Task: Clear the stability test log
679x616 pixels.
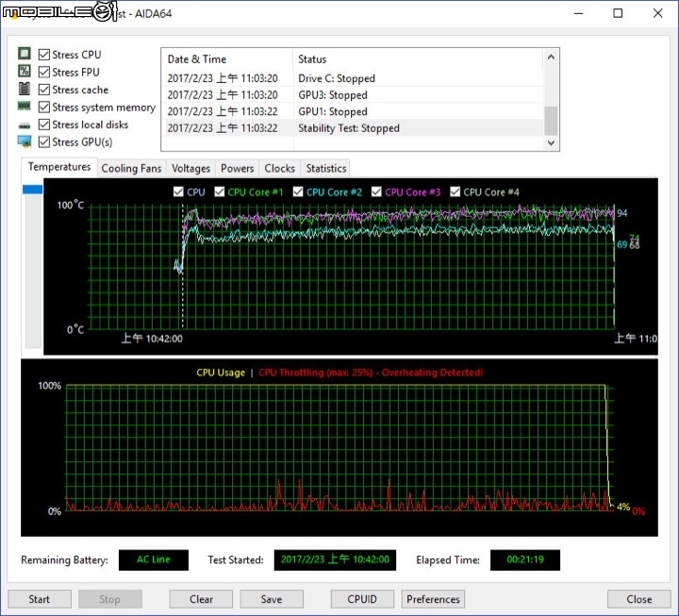Action: (x=201, y=599)
